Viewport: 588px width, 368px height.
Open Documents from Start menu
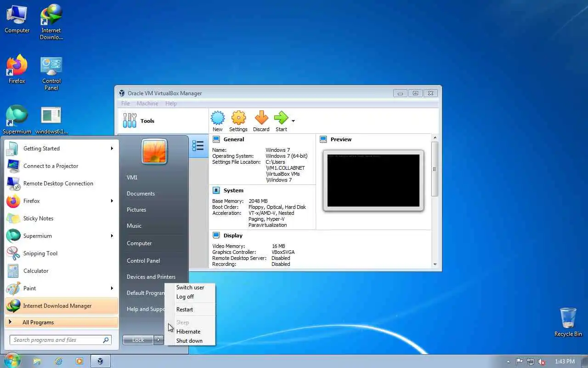[141, 194]
